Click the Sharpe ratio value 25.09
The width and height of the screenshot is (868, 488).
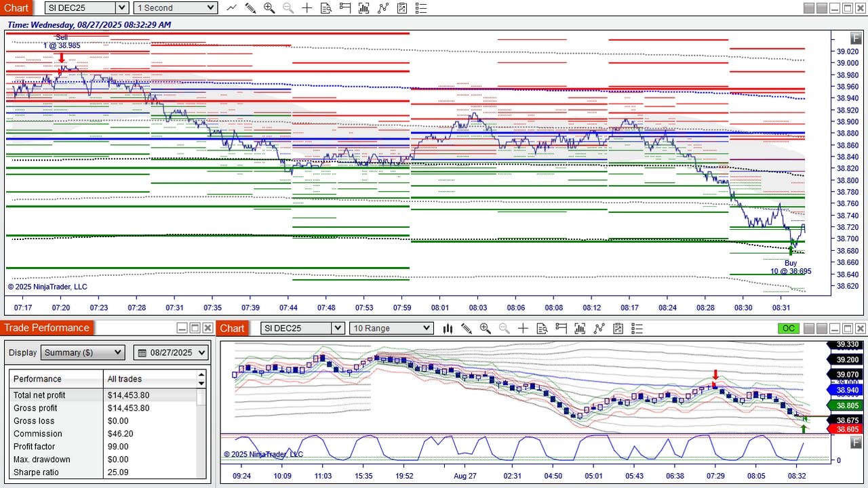tap(118, 472)
